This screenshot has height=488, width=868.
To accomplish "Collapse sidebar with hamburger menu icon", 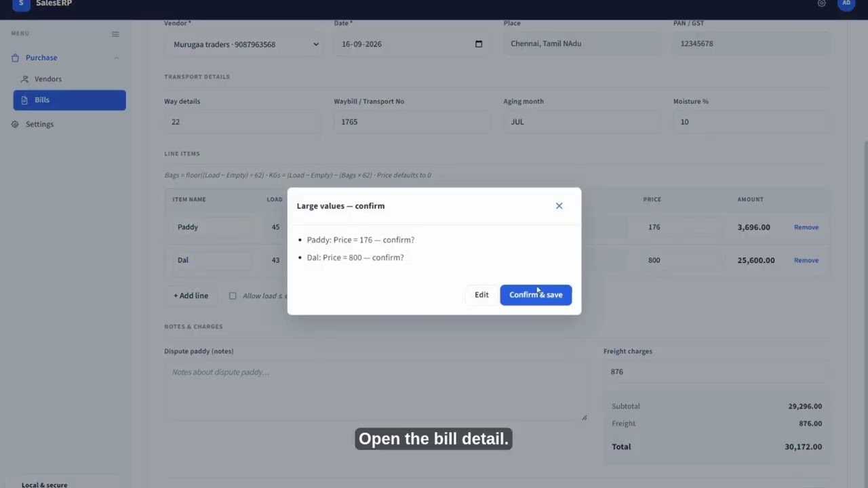I will coord(115,34).
